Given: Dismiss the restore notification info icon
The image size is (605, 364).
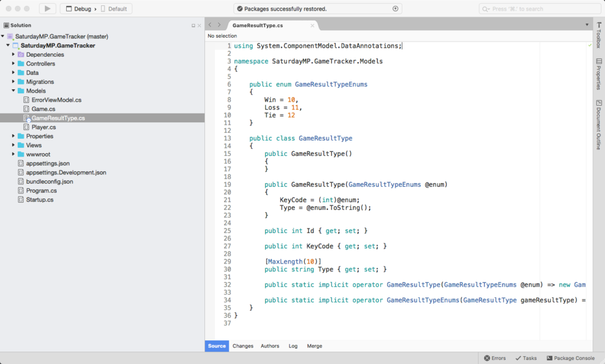Looking at the screenshot, I should click(x=396, y=8).
